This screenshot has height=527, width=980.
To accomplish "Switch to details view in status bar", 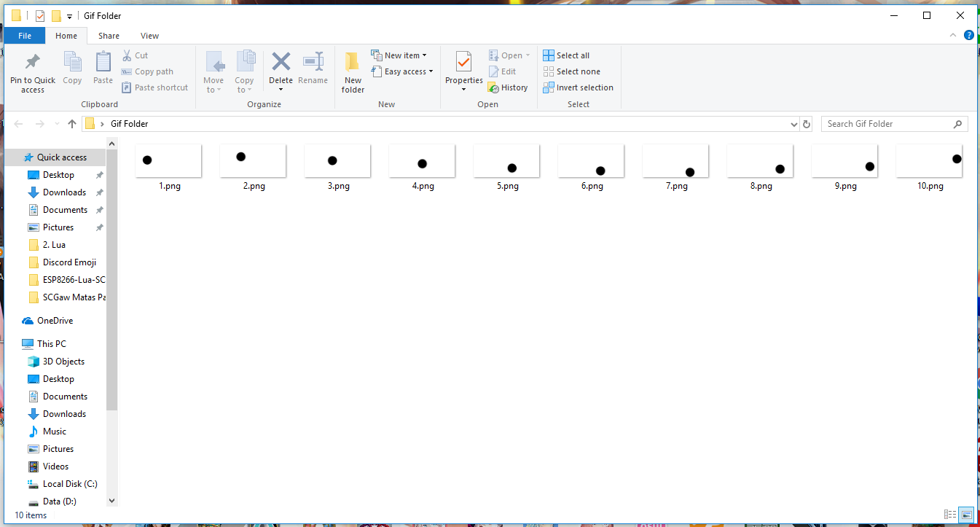I will 950,515.
